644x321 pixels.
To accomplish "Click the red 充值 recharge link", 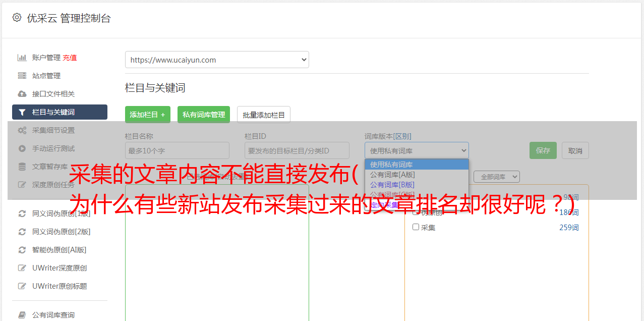I will click(70, 58).
